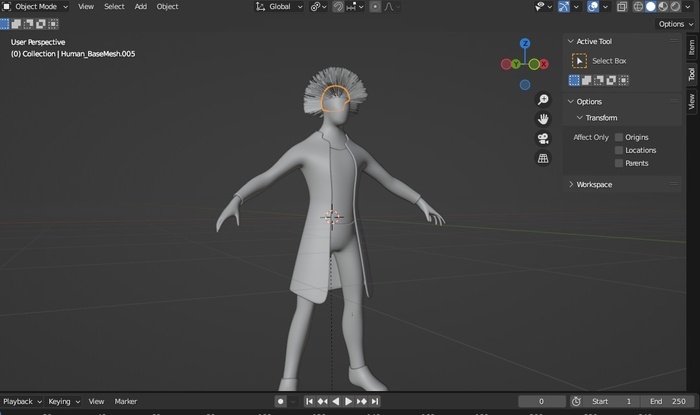Click the pan hand viewport icon
Image resolution: width=700 pixels, height=415 pixels.
pos(543,118)
